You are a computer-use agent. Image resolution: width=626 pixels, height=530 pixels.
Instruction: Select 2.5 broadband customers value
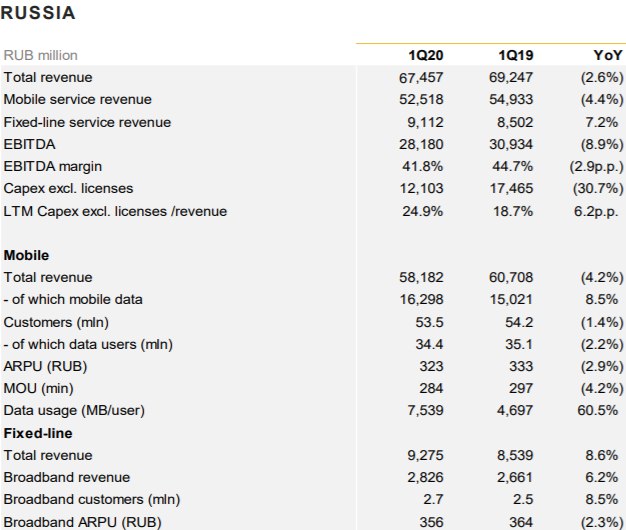523,500
